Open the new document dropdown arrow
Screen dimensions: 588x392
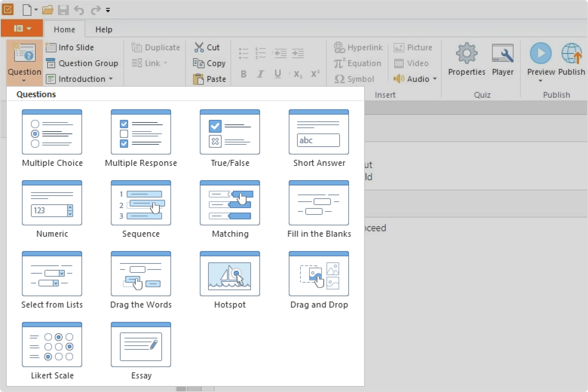[36, 10]
